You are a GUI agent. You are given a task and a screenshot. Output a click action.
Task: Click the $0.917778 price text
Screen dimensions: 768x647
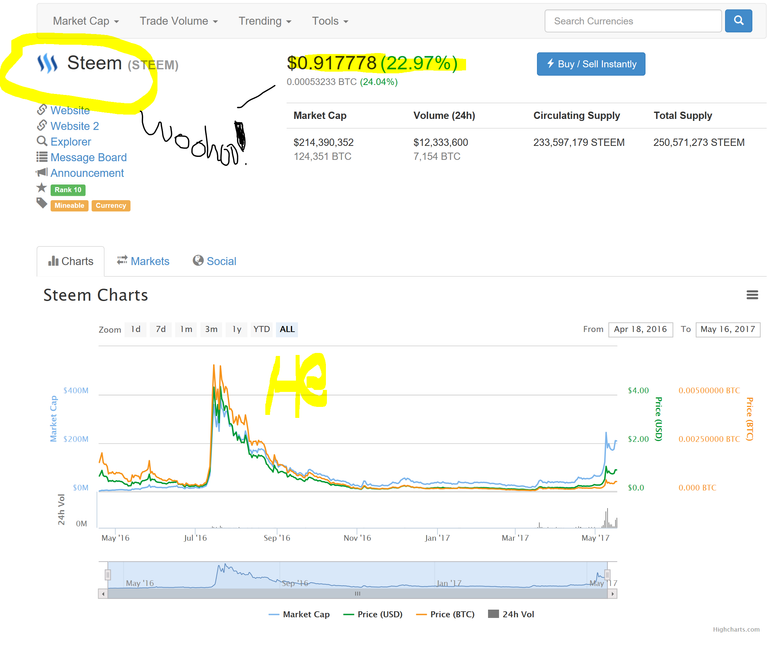coord(332,63)
